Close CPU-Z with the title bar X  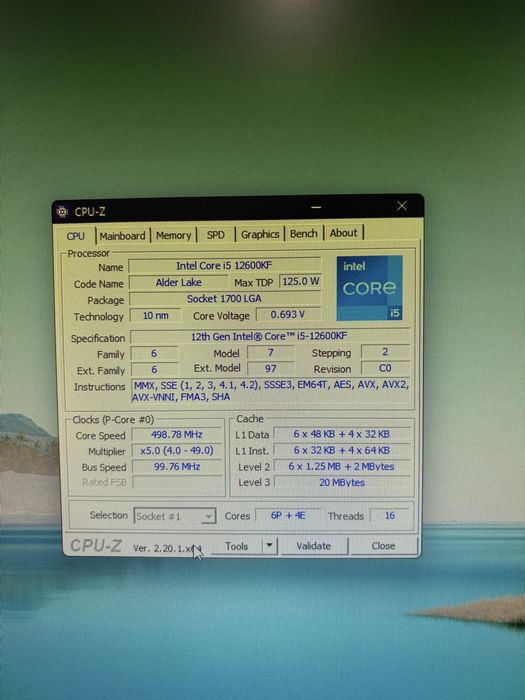pos(402,206)
